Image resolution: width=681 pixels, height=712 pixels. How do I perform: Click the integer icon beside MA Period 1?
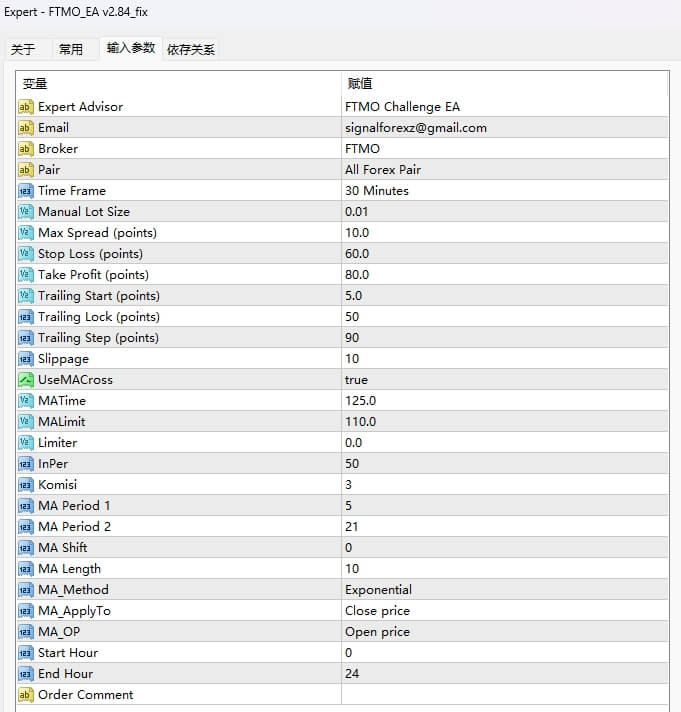tap(25, 505)
